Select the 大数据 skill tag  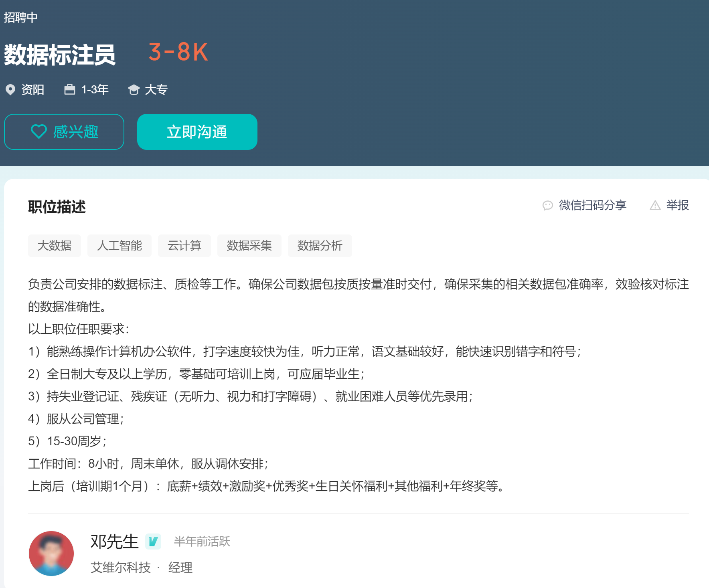coord(55,246)
